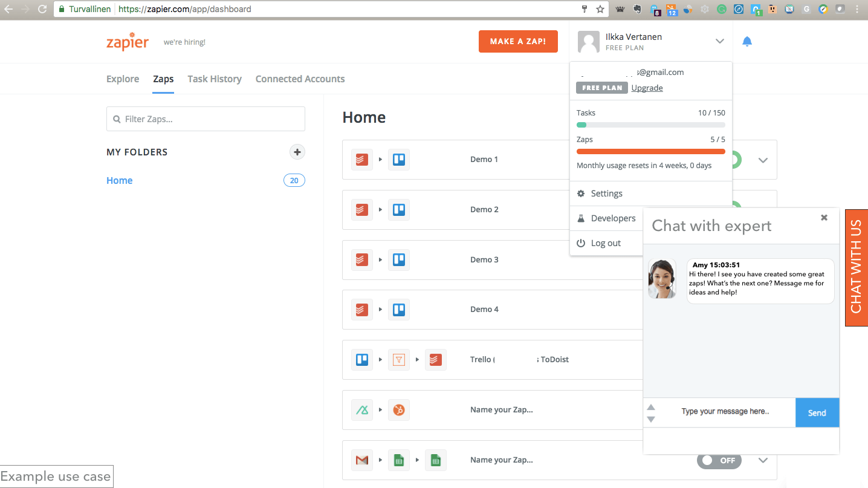Viewport: 868px width, 488px height.
Task: Click the CHAT WITH US side tab
Action: point(856,267)
